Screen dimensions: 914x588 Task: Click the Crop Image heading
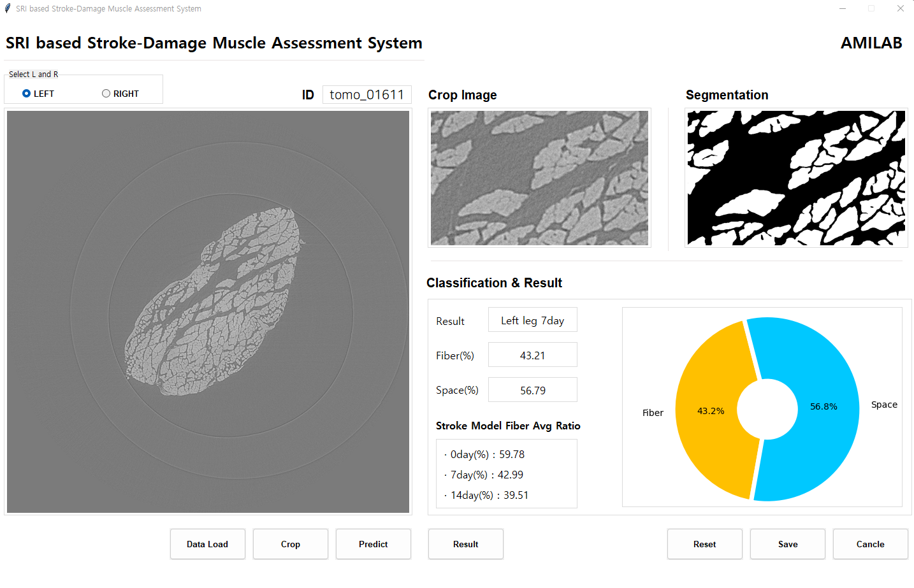(463, 95)
